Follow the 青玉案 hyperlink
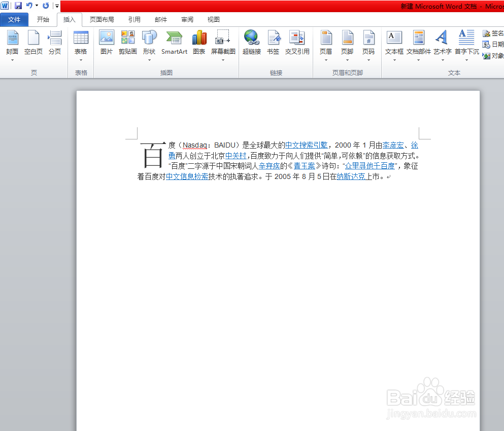The height and width of the screenshot is (431, 504). [x=305, y=166]
